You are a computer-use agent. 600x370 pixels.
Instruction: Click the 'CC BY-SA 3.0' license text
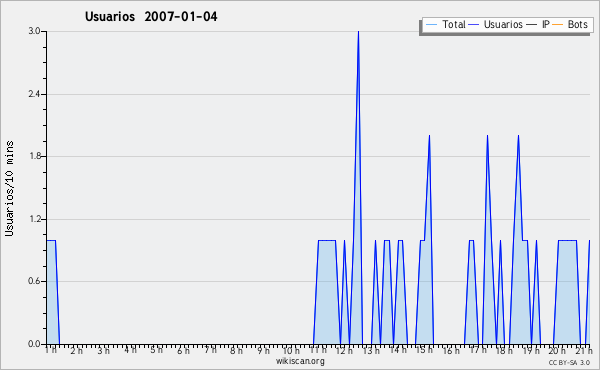569,362
